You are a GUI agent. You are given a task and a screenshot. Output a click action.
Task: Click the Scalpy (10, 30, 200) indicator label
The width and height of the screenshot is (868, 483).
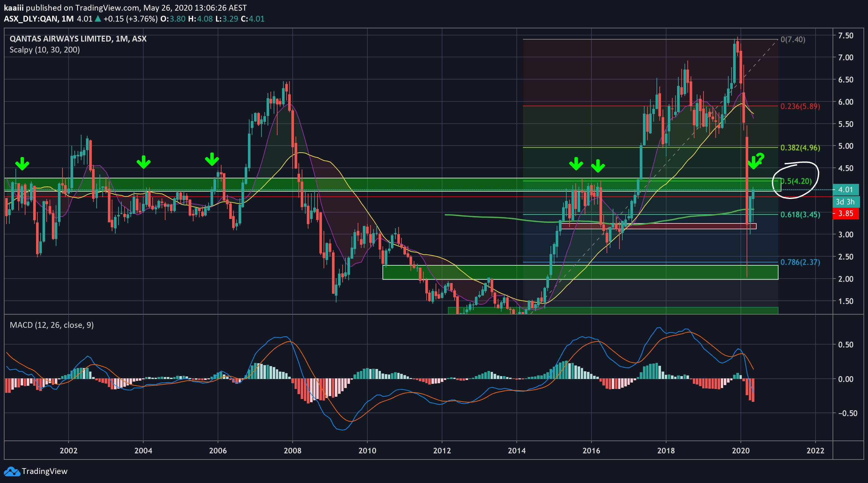tap(45, 50)
